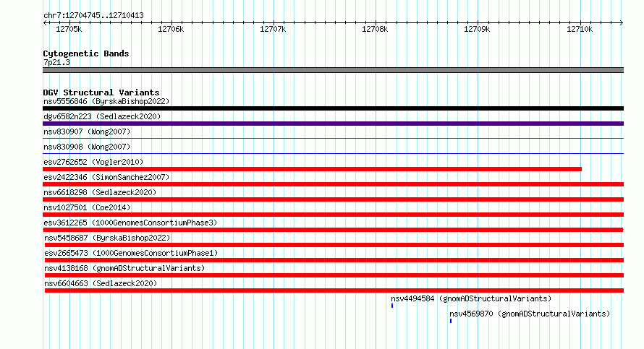
Task: Click the 12706k ruler tick label
Action: pos(171,29)
